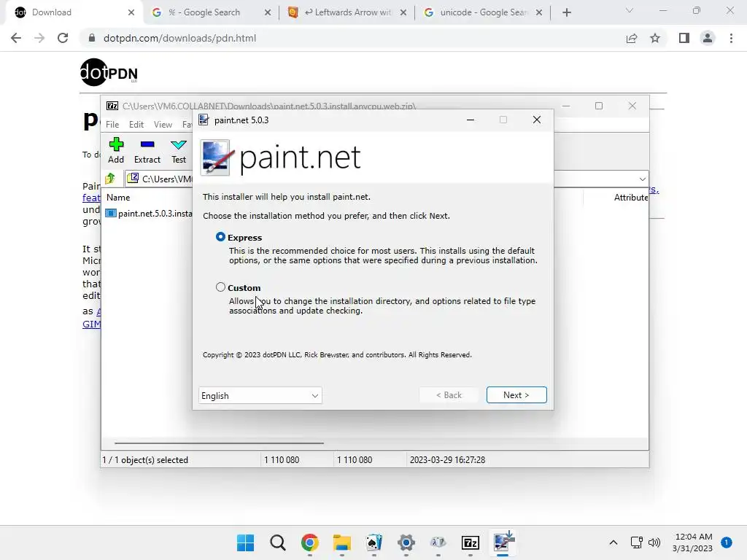Screen dimensions: 747x560
Task: Open Chrome from the taskbar
Action: tap(309, 542)
